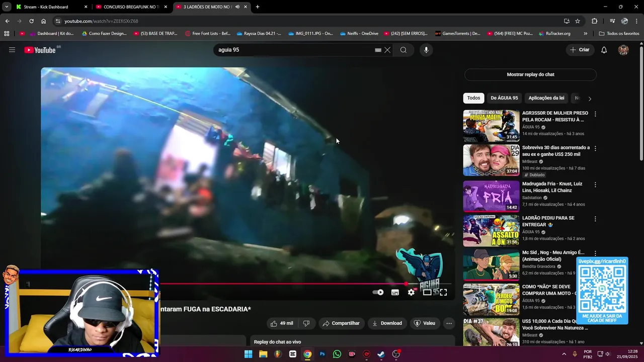Open the AGR3SSOR DE MULHER thumbnail

491,126
